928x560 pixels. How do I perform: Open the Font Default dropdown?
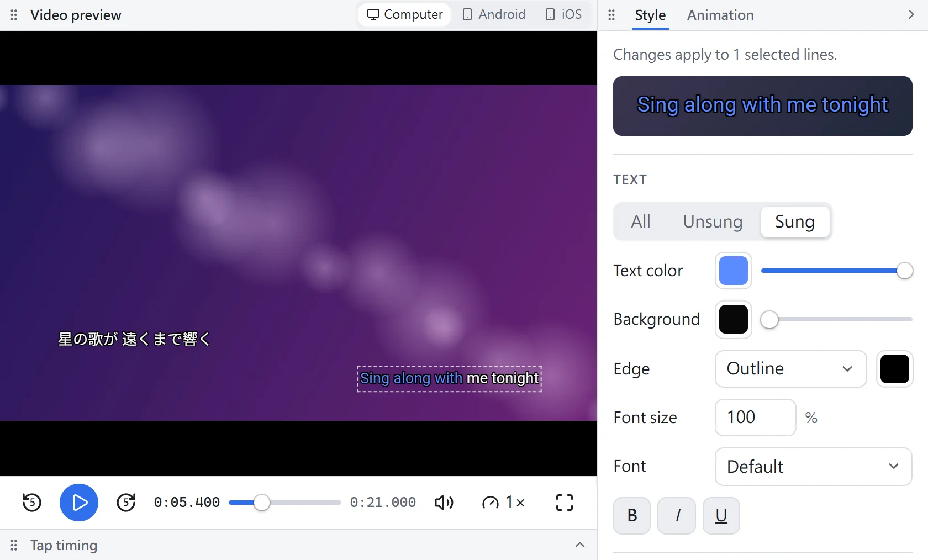pos(813,467)
